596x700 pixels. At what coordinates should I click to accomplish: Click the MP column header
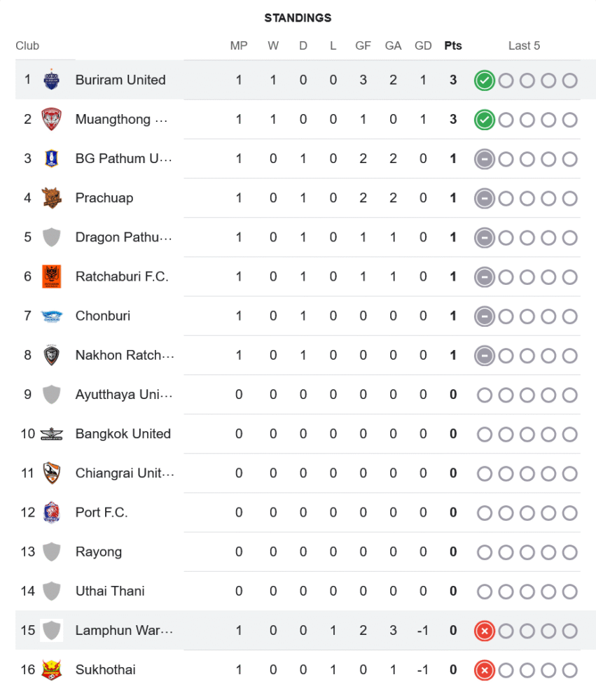[239, 45]
